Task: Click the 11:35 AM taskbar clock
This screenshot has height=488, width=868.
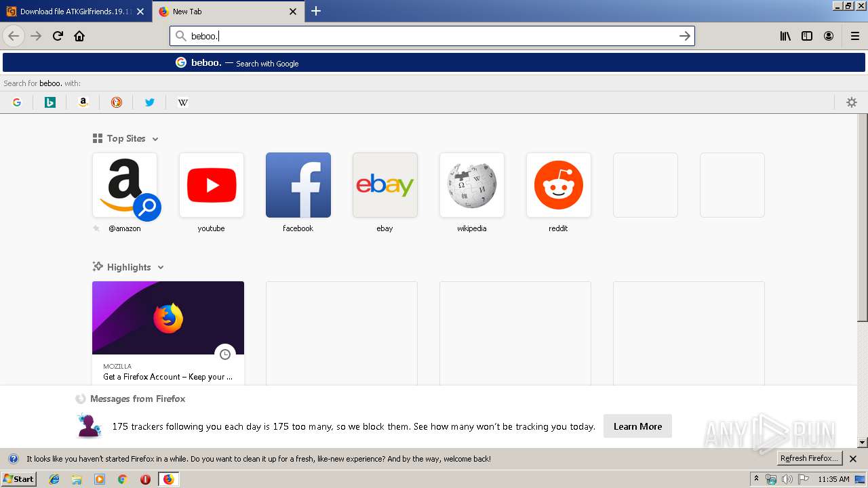Action: click(833, 479)
